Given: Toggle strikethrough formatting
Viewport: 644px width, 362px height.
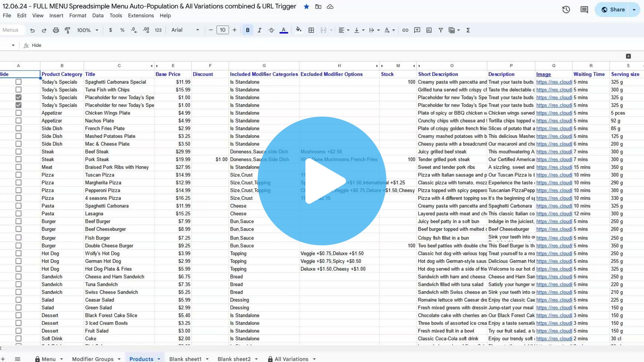Looking at the screenshot, I should (271, 30).
